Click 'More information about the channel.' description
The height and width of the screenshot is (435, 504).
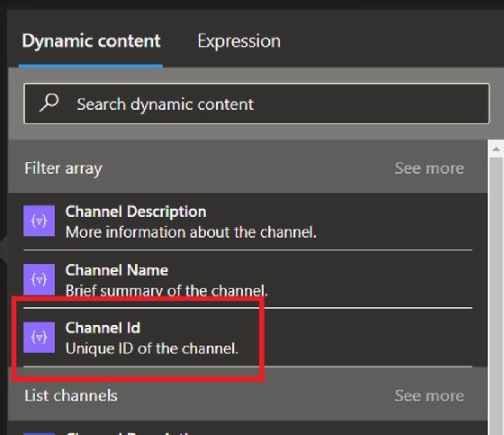click(x=191, y=232)
